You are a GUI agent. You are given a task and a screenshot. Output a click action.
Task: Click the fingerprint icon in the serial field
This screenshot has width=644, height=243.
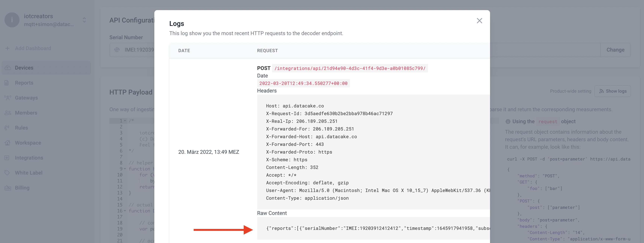[x=117, y=50]
